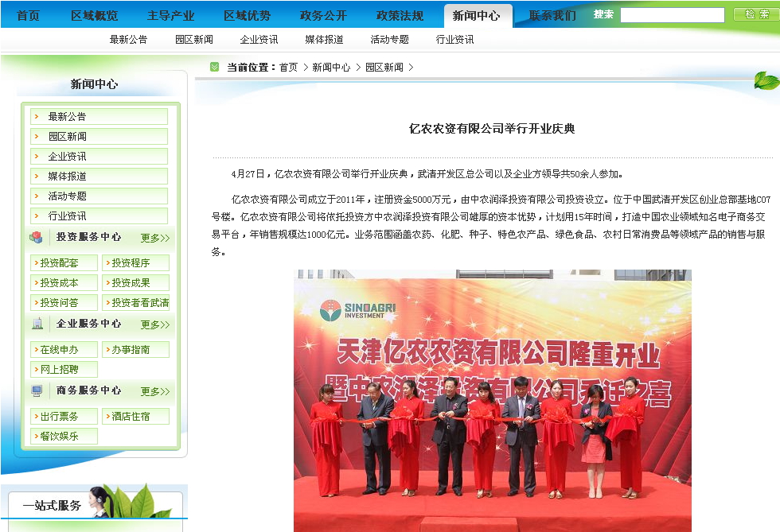Image resolution: width=780 pixels, height=532 pixels.
Task: Click 园区新闻 in the breadcrumb trail
Action: (384, 67)
